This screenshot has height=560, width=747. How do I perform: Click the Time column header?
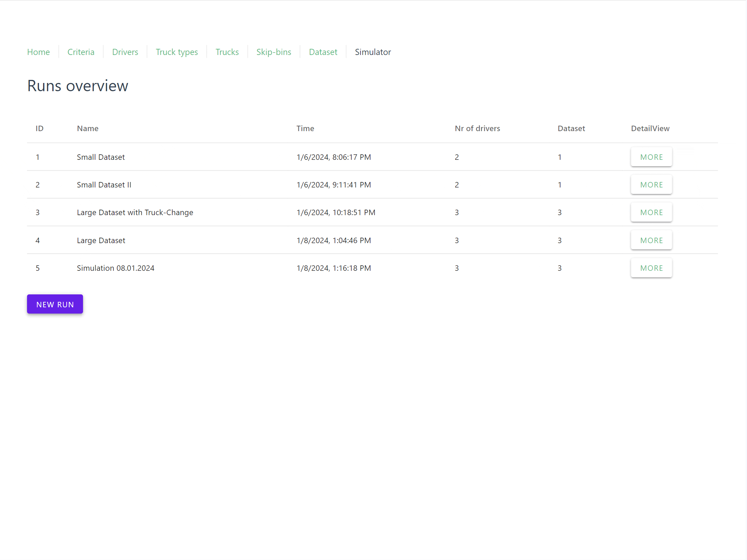(305, 128)
